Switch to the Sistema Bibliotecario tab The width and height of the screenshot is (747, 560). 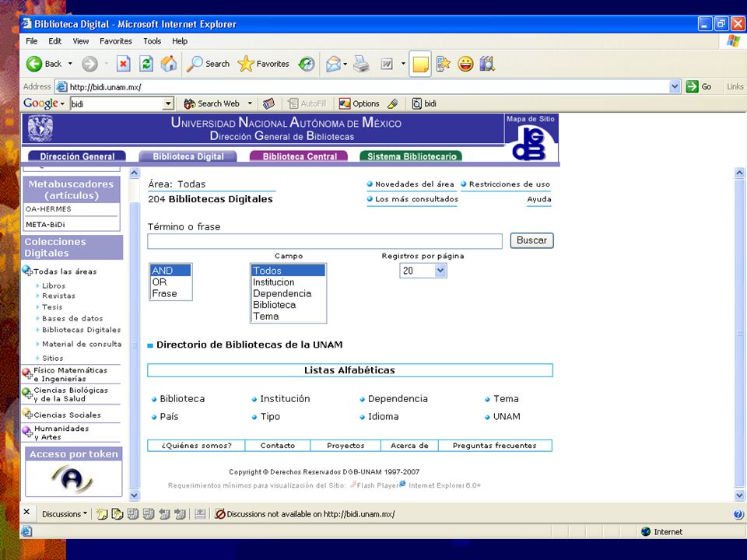(411, 156)
